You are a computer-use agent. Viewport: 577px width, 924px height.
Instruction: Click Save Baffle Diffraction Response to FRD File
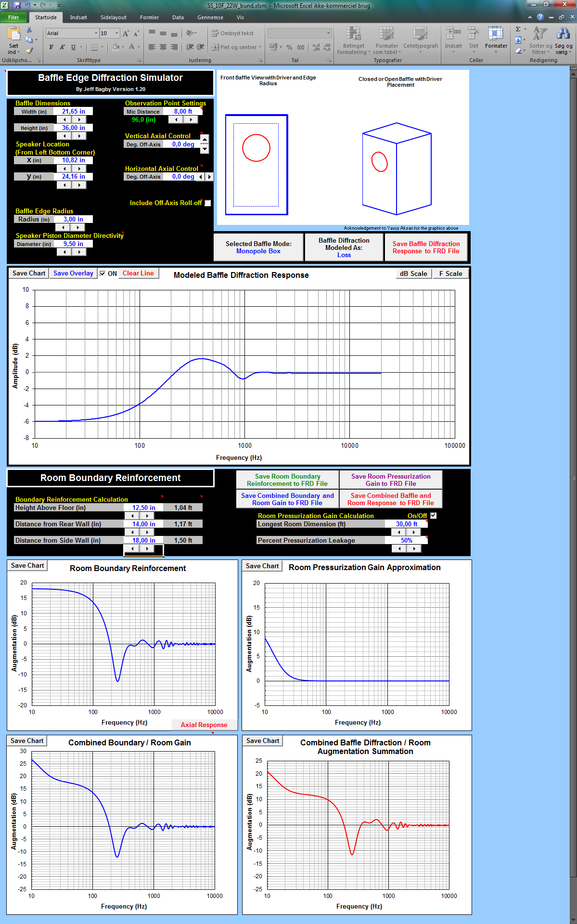(426, 247)
